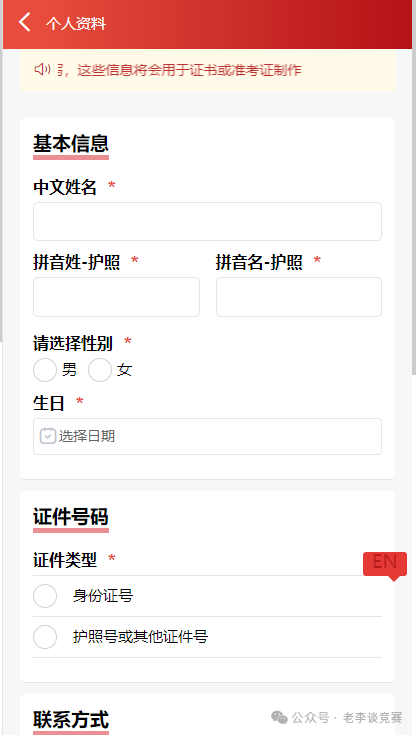
Task: Switch language with the EN badge
Action: click(385, 564)
